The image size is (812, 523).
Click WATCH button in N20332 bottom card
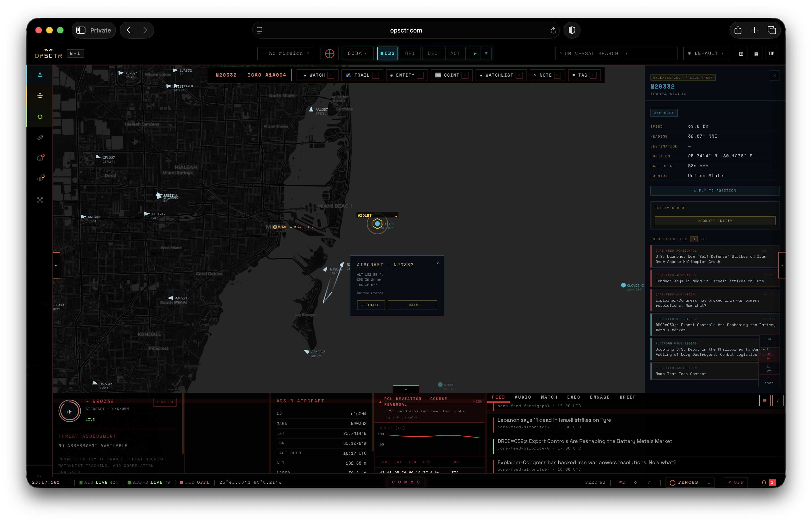click(x=165, y=402)
